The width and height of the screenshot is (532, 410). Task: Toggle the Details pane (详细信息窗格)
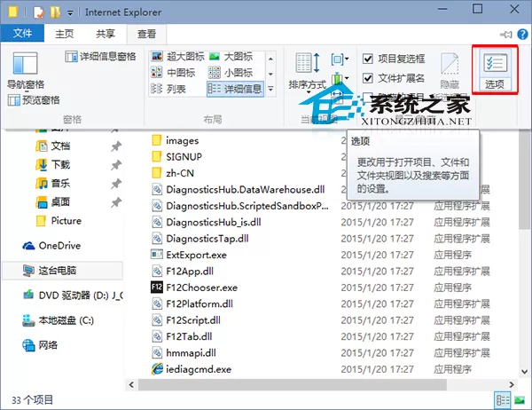[x=100, y=57]
